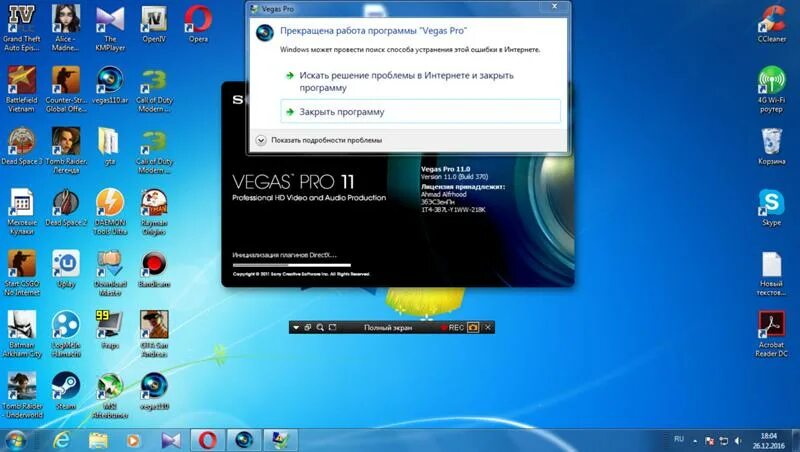Select Start CSGO No Internet icon
800x452 pixels.
(x=21, y=272)
